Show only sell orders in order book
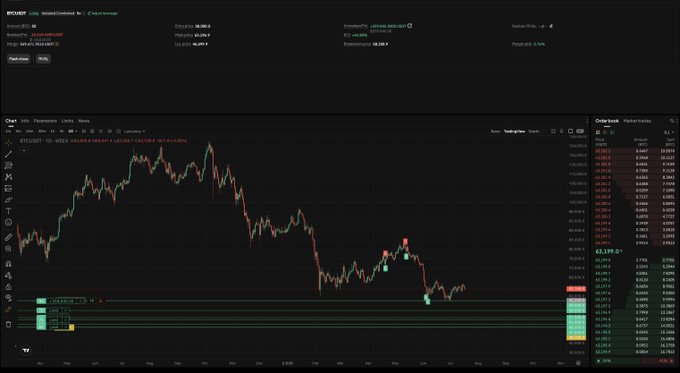The image size is (680, 373). (x=605, y=132)
